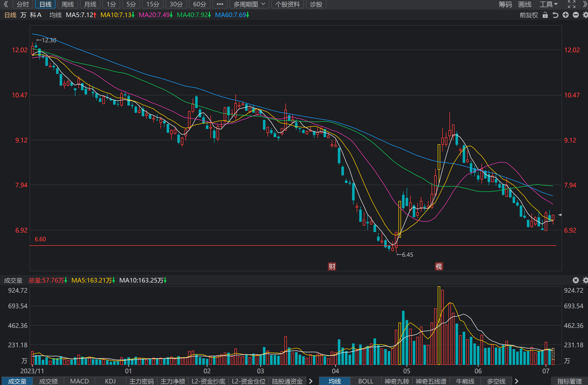The image size is (588, 385).
Task: Switch to 成交额 turnover indicator
Action: point(48,381)
